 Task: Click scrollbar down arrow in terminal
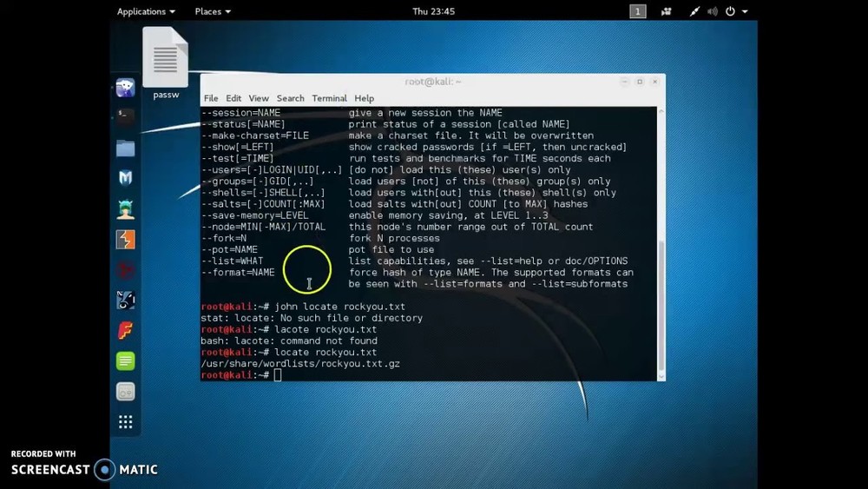click(x=661, y=377)
